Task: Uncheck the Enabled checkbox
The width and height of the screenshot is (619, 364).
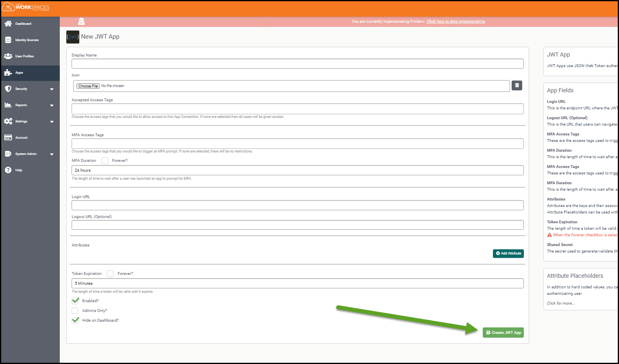Action: [75, 301]
